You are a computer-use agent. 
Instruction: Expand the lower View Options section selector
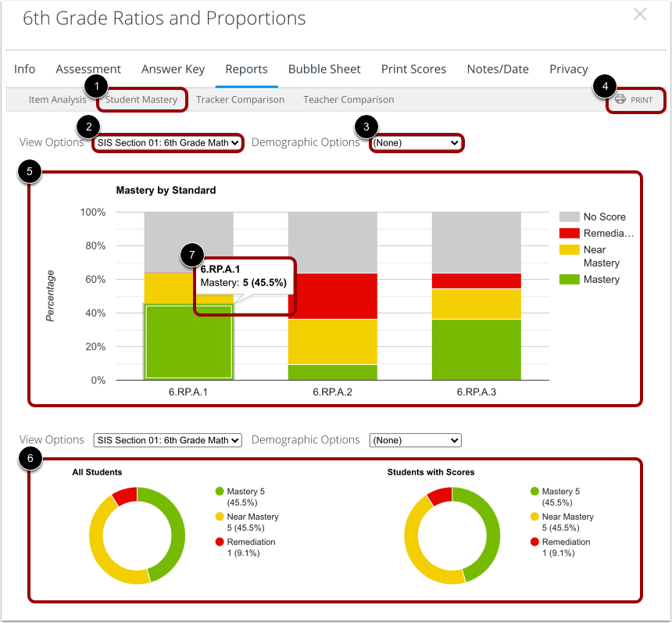[x=167, y=440]
